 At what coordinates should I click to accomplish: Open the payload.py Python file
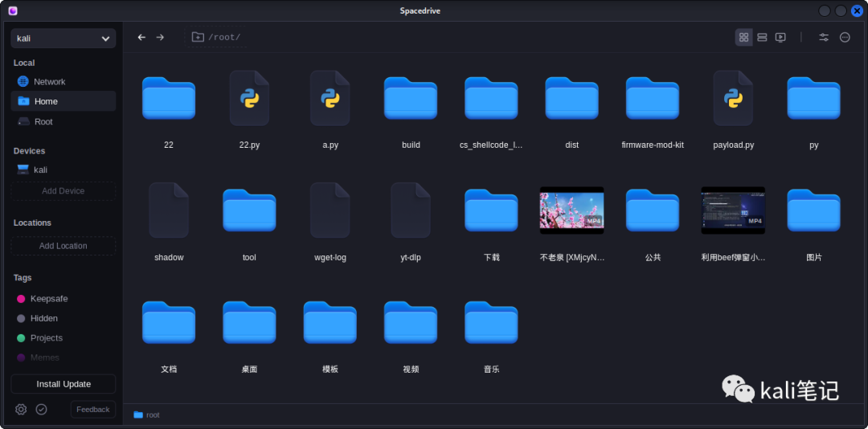pos(733,99)
